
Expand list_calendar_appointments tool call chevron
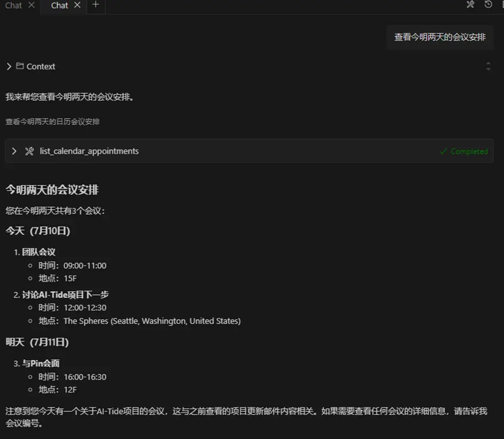tap(14, 151)
